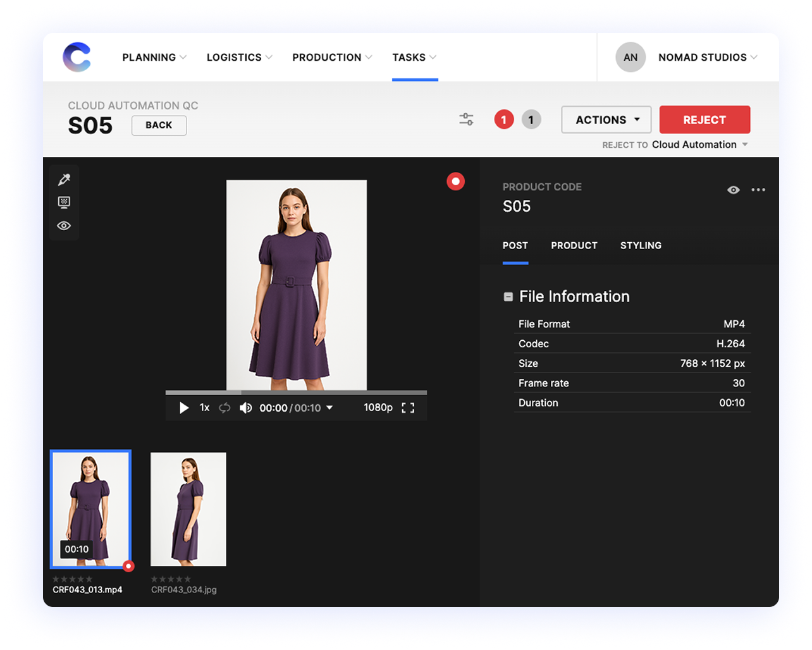Click the filter sliders icon
Image resolution: width=812 pixels, height=650 pixels.
pyautogui.click(x=466, y=120)
